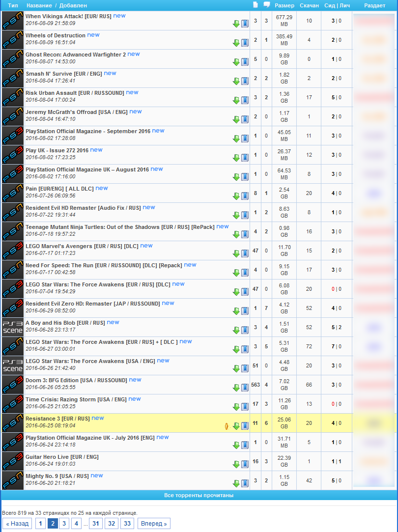Click PS3 category icon beside Guitar Hero Live

pos(13,461)
